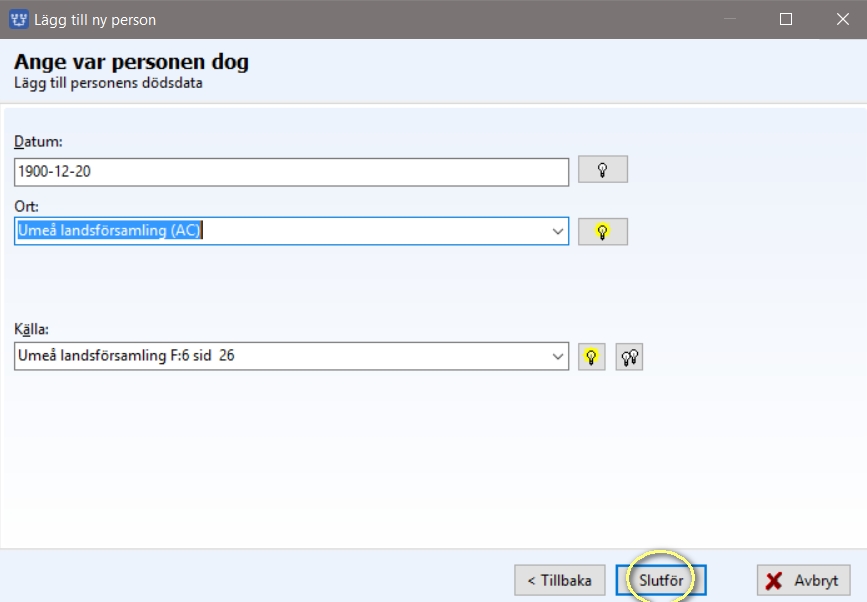Maximize the Lägg till ny person window
This screenshot has height=602, width=867.
tap(786, 19)
